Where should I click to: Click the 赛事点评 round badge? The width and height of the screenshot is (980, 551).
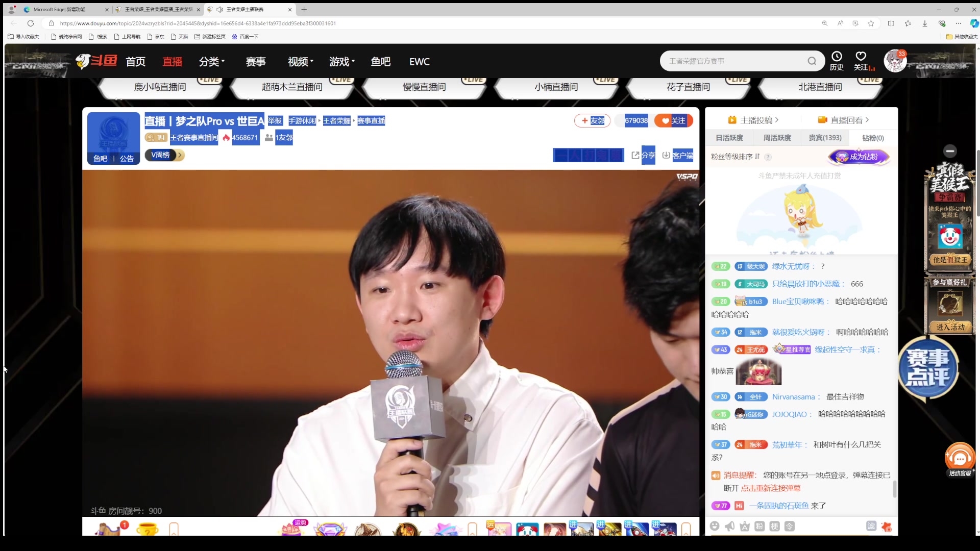(927, 367)
